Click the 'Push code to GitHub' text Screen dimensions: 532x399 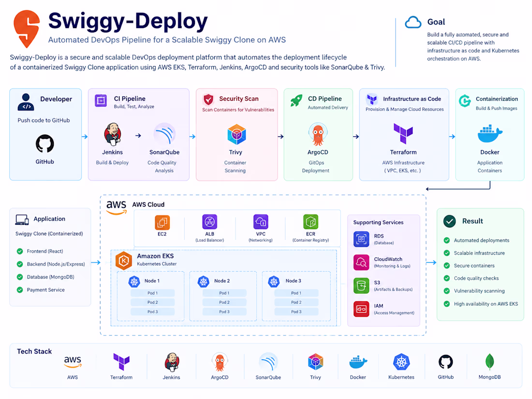[44, 120]
